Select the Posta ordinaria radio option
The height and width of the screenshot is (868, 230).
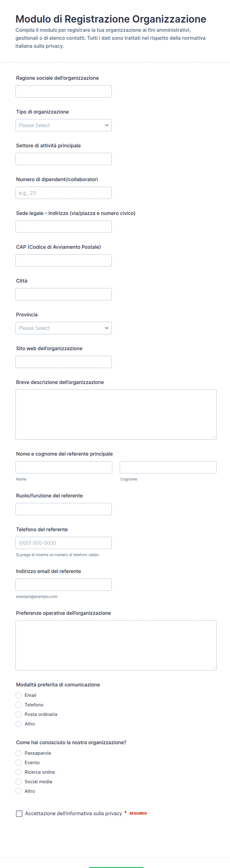point(19,714)
